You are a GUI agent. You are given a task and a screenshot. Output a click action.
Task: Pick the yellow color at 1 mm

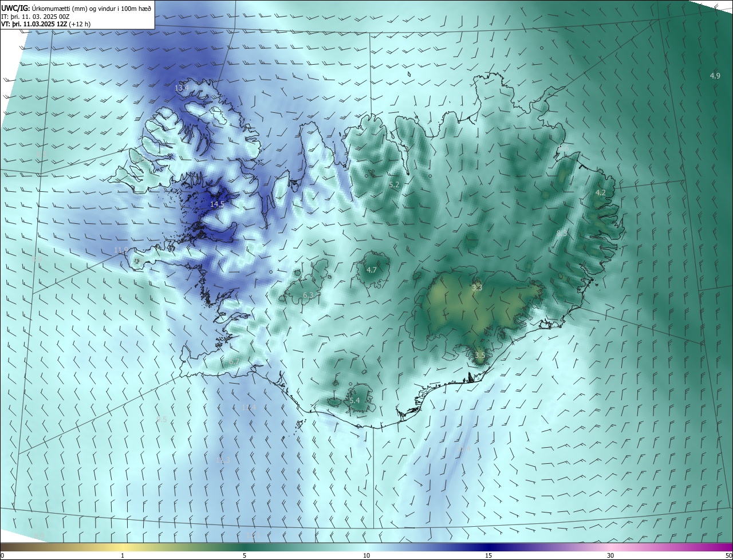pos(123,546)
